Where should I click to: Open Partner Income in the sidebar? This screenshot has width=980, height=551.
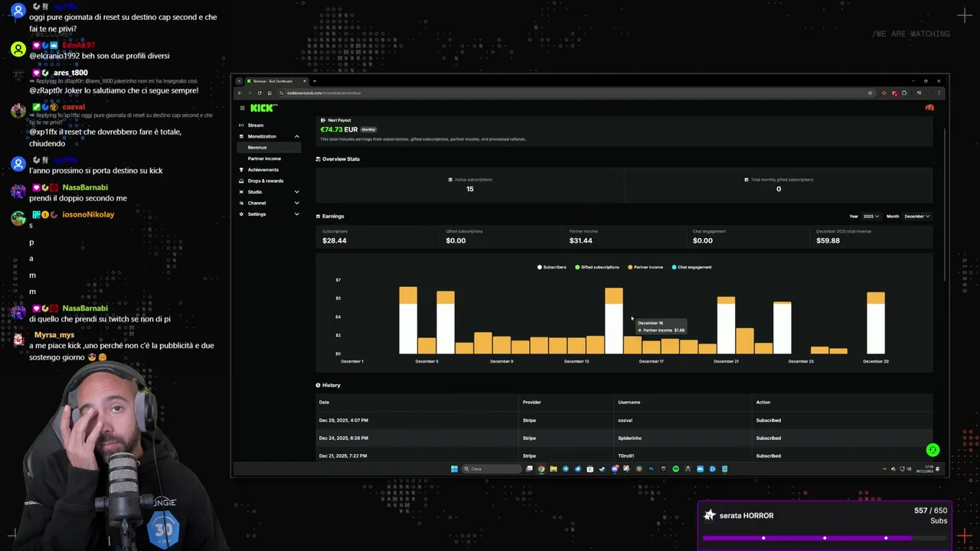pyautogui.click(x=264, y=158)
